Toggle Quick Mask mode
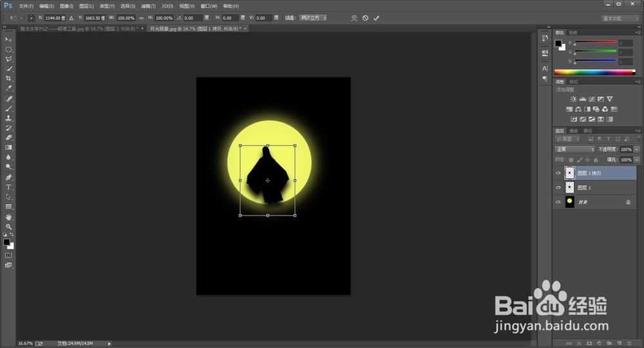 coord(8,255)
